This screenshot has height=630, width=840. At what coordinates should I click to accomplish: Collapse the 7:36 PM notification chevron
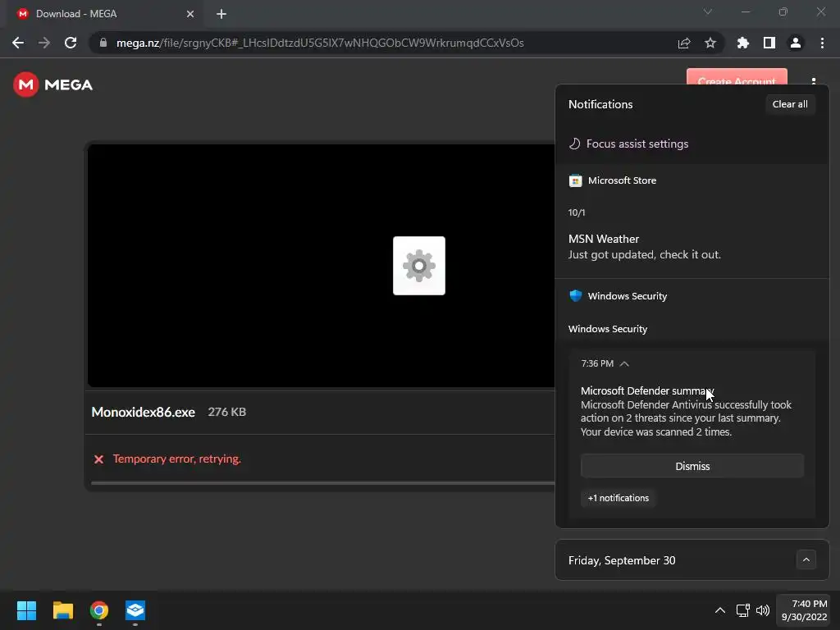[x=624, y=363]
